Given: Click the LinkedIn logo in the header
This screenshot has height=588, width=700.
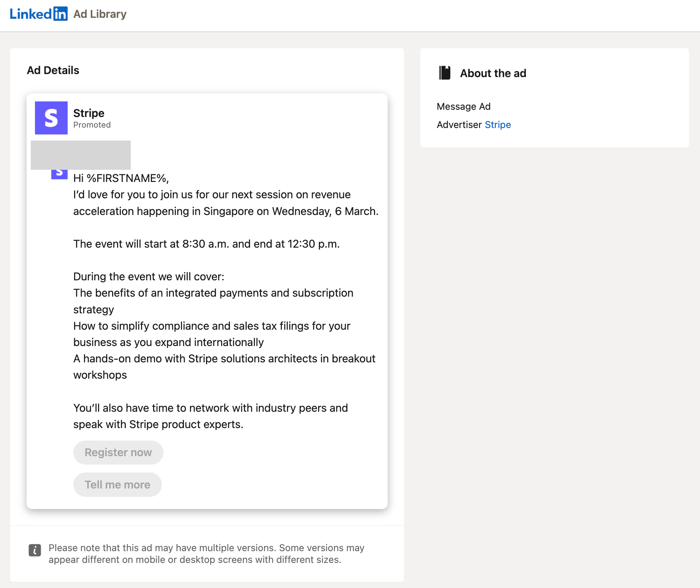Looking at the screenshot, I should pyautogui.click(x=38, y=14).
